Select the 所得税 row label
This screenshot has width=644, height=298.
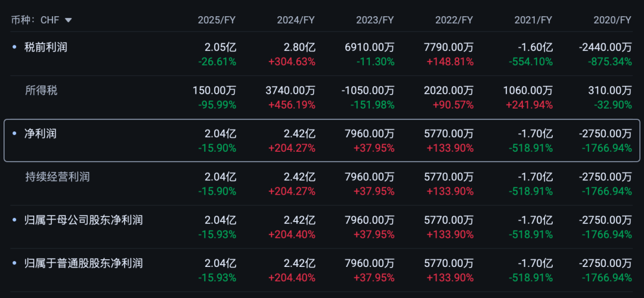[x=41, y=91]
